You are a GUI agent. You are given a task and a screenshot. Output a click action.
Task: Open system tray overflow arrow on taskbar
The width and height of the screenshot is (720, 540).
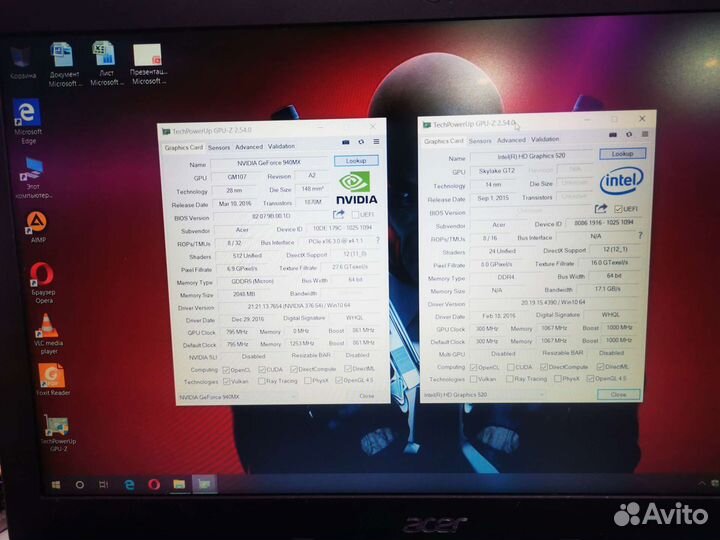pos(701,484)
